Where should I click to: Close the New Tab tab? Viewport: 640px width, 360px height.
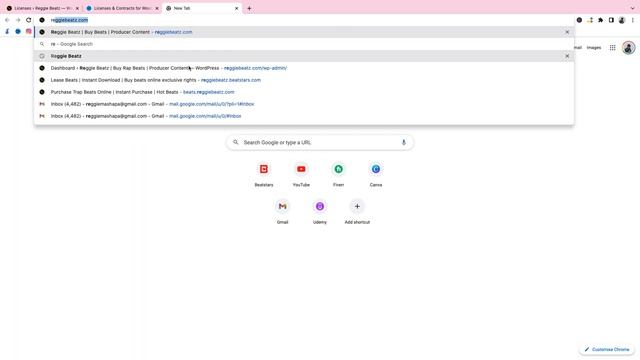[236, 8]
